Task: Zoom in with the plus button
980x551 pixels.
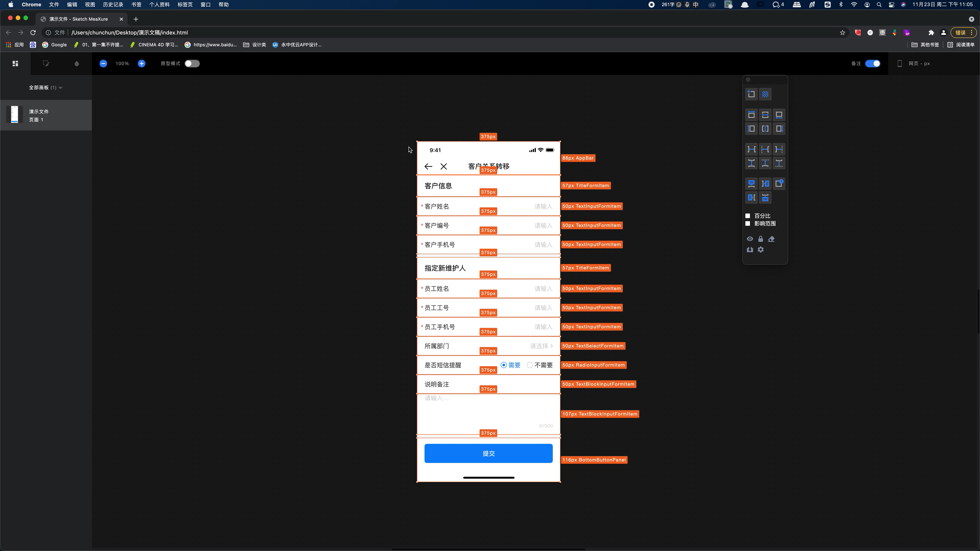Action: [x=142, y=64]
